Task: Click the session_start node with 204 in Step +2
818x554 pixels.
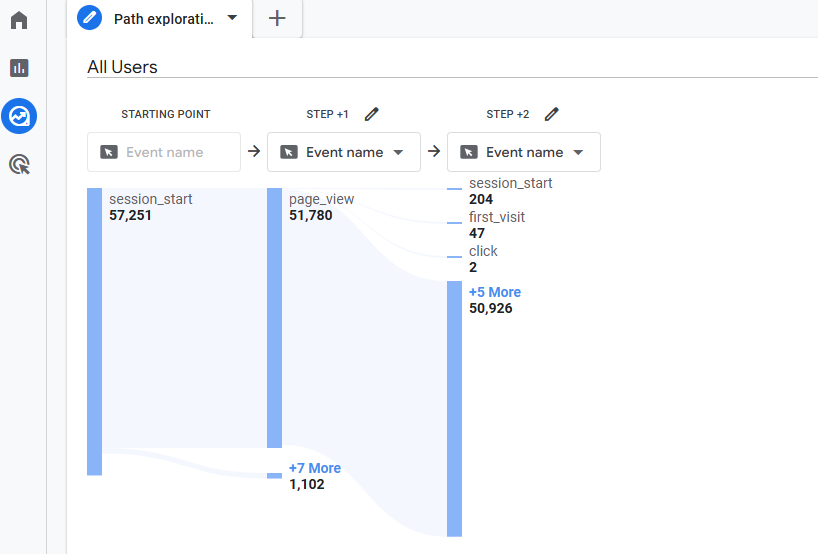Action: tap(509, 183)
